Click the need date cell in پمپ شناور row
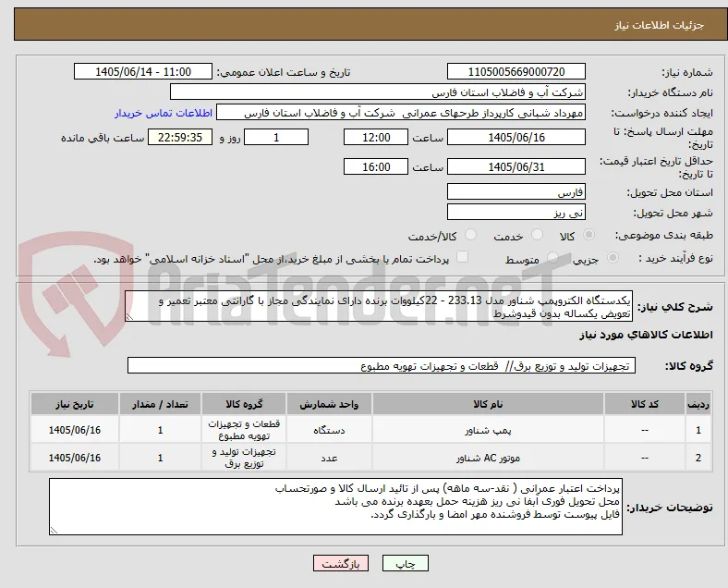The width and height of the screenshot is (728, 588). (75, 430)
